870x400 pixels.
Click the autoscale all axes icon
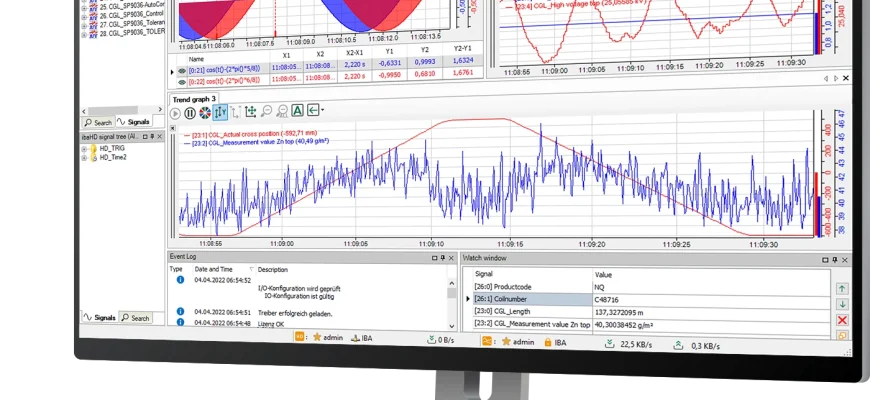(x=236, y=113)
